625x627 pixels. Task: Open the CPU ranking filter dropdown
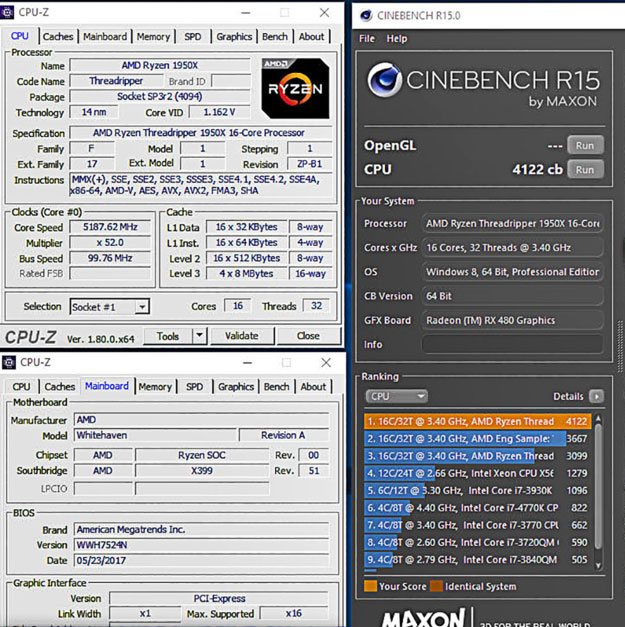coord(396,396)
